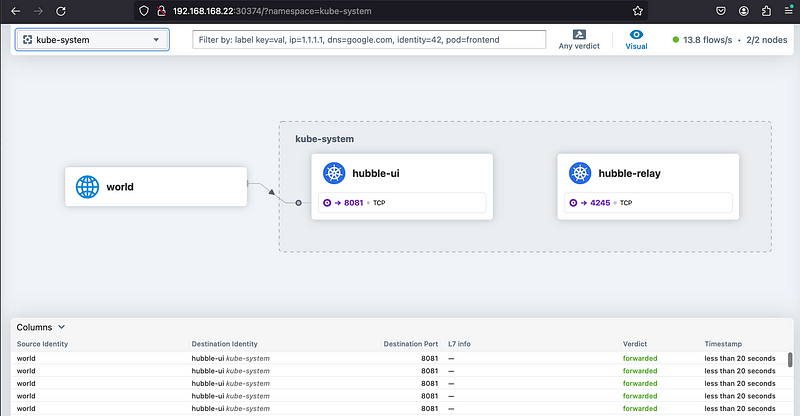This screenshot has width=800, height=416.
Task: Click the browser reload icon
Action: (62, 11)
